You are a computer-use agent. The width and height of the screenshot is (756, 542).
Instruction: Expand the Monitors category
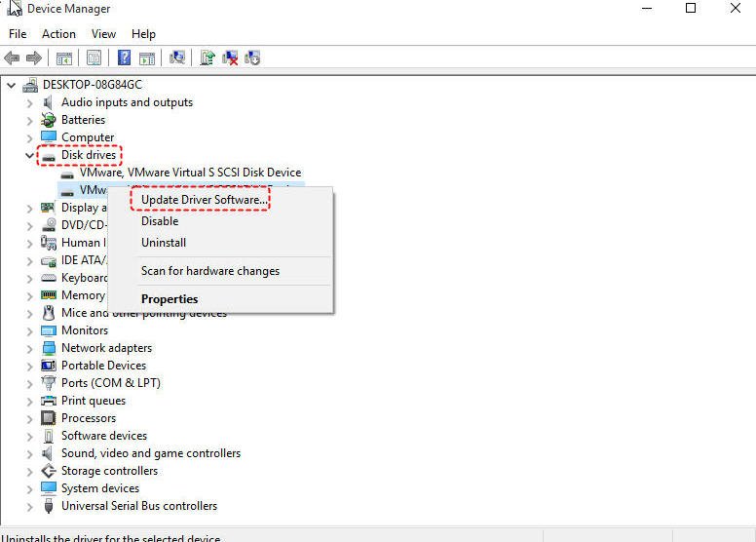[30, 331]
